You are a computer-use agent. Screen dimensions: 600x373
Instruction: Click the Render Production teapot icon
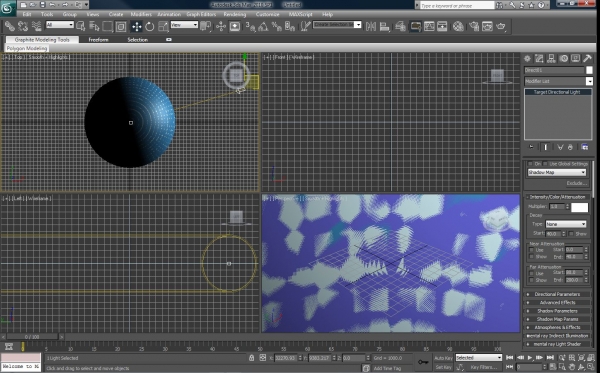[501, 26]
